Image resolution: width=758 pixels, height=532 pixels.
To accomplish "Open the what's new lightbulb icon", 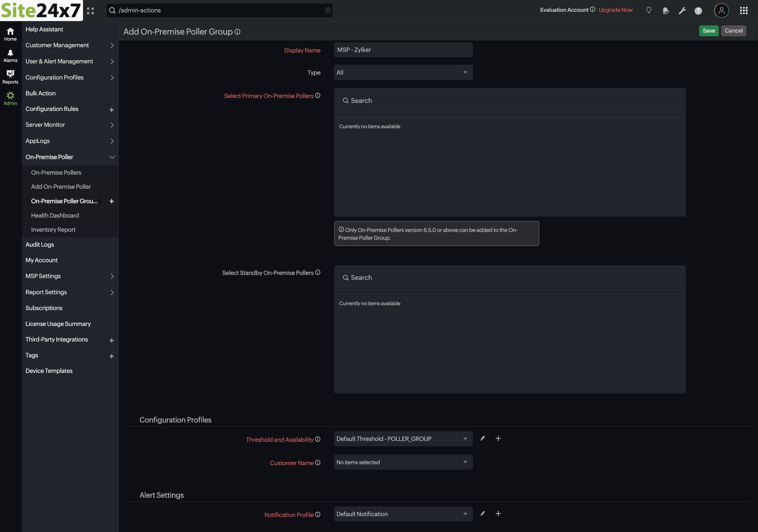I will tap(649, 10).
